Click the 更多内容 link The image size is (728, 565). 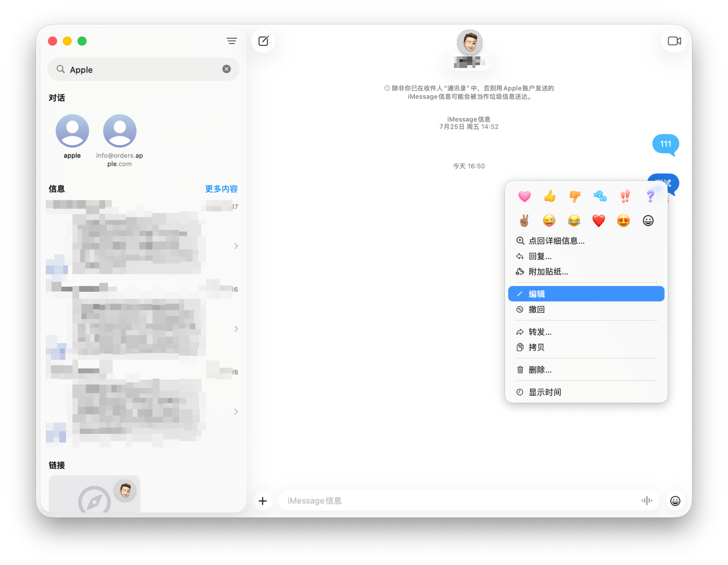pyautogui.click(x=221, y=189)
